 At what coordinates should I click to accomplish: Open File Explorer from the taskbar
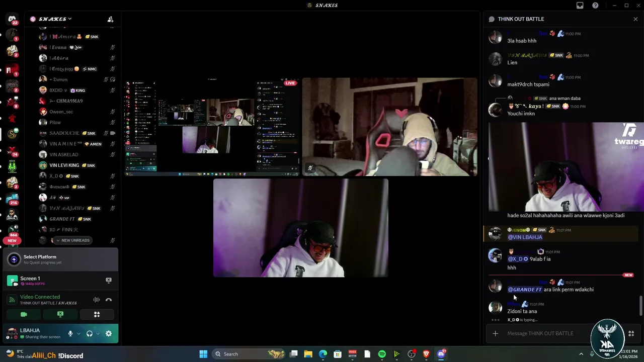308,354
